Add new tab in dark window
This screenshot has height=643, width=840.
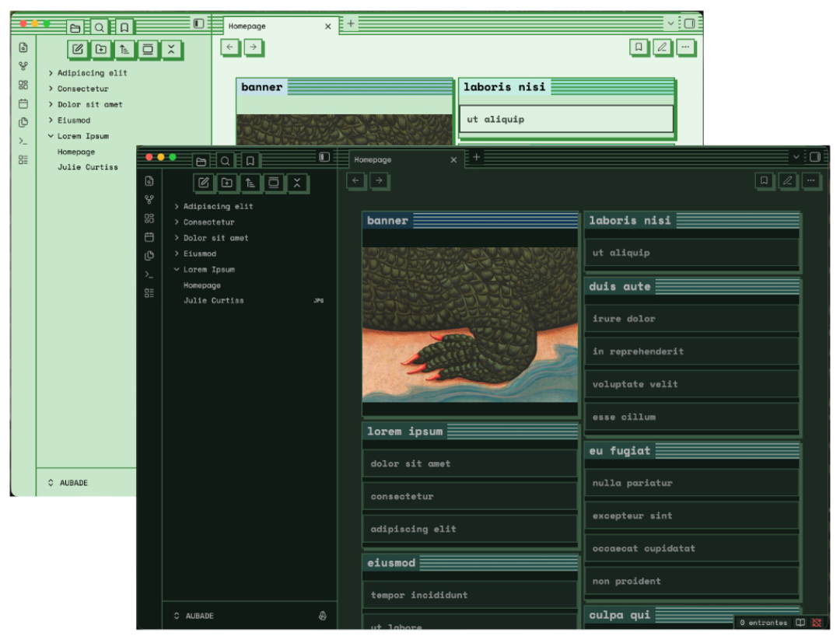tap(476, 157)
